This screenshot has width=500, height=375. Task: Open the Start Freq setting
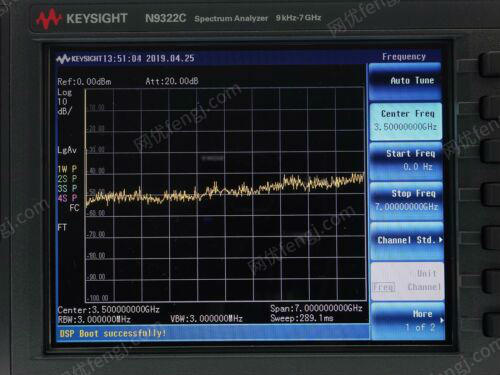(406, 161)
